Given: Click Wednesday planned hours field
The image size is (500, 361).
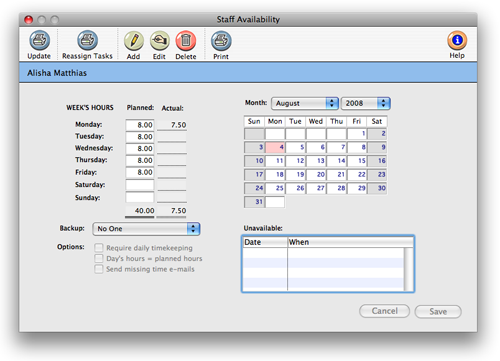Looking at the screenshot, I should (140, 149).
